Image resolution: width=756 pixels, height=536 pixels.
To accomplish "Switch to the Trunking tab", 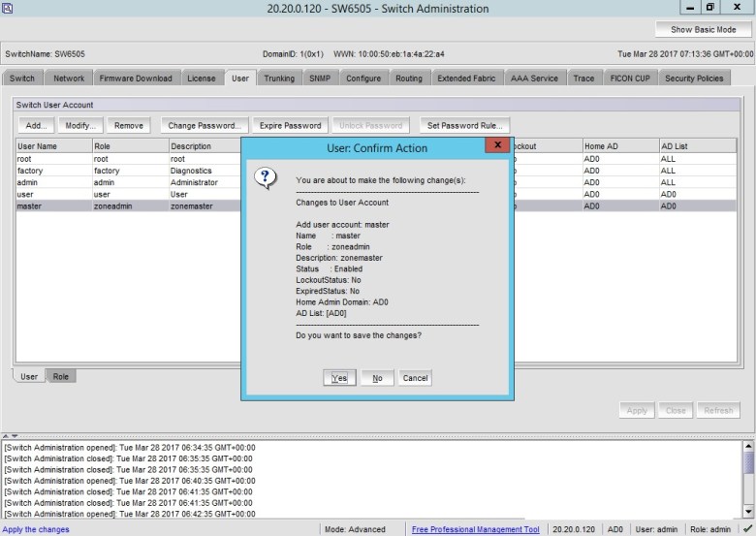I will click(279, 79).
